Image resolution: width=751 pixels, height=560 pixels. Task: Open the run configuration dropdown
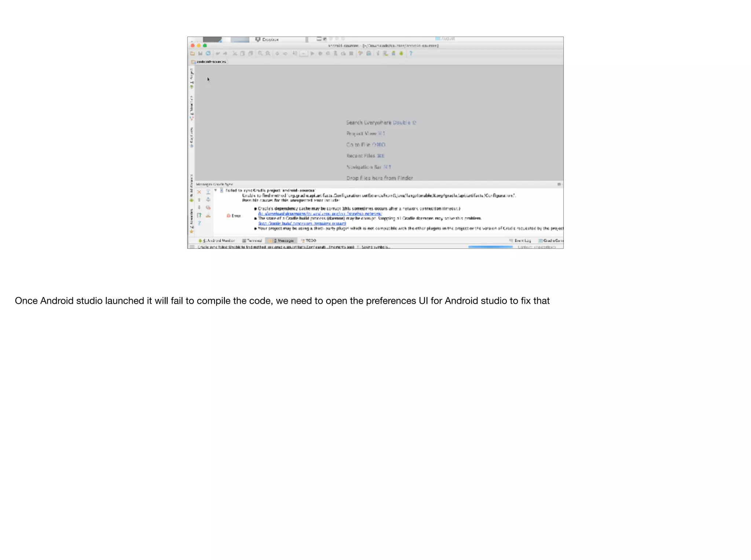click(303, 54)
